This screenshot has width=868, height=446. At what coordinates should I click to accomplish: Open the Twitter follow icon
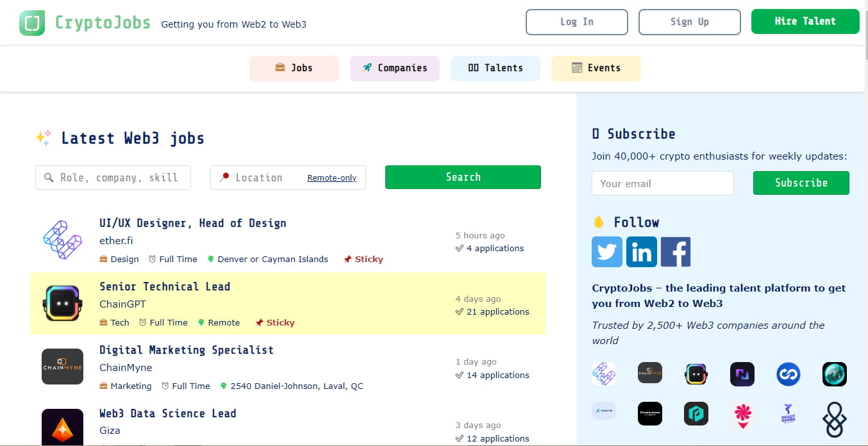pyautogui.click(x=606, y=252)
